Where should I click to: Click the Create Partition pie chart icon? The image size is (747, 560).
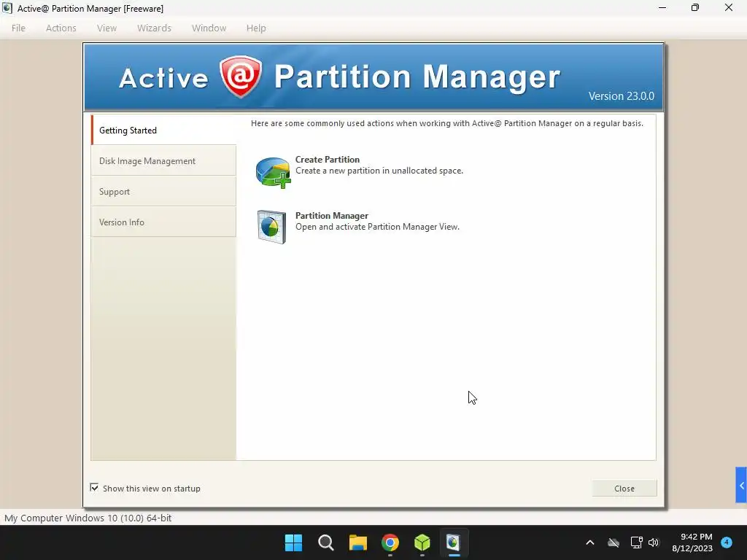coord(273,172)
